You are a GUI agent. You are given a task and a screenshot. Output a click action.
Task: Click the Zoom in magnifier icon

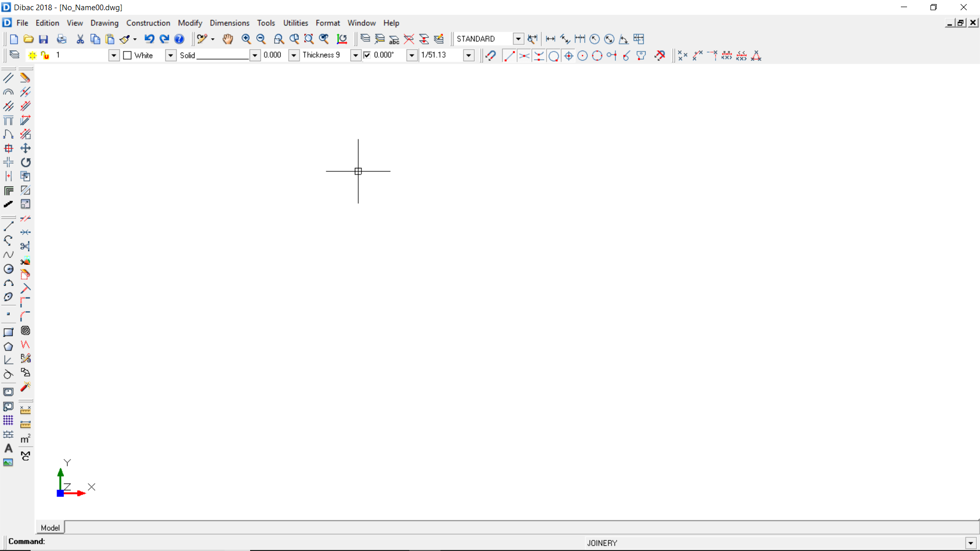(x=246, y=39)
